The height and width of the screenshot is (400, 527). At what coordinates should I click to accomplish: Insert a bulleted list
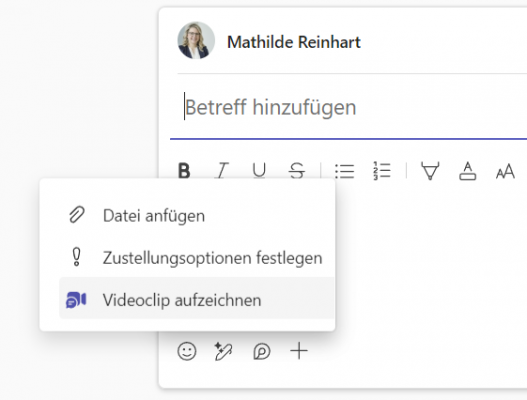[x=344, y=171]
